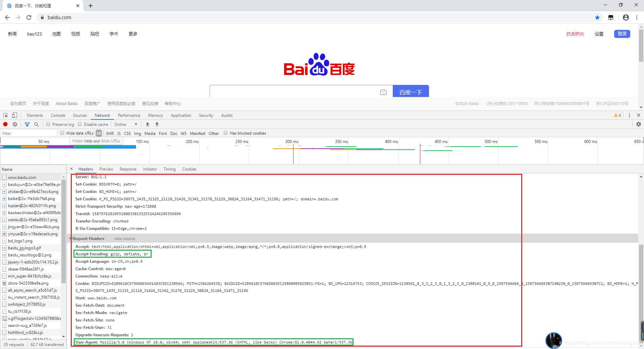Screen dimensions: 644x349
Task: Open the hao123 link
Action: 35,34
